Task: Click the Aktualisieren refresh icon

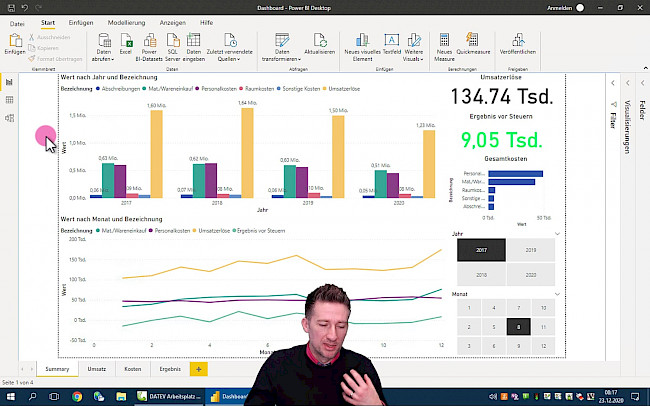Action: coord(320,41)
